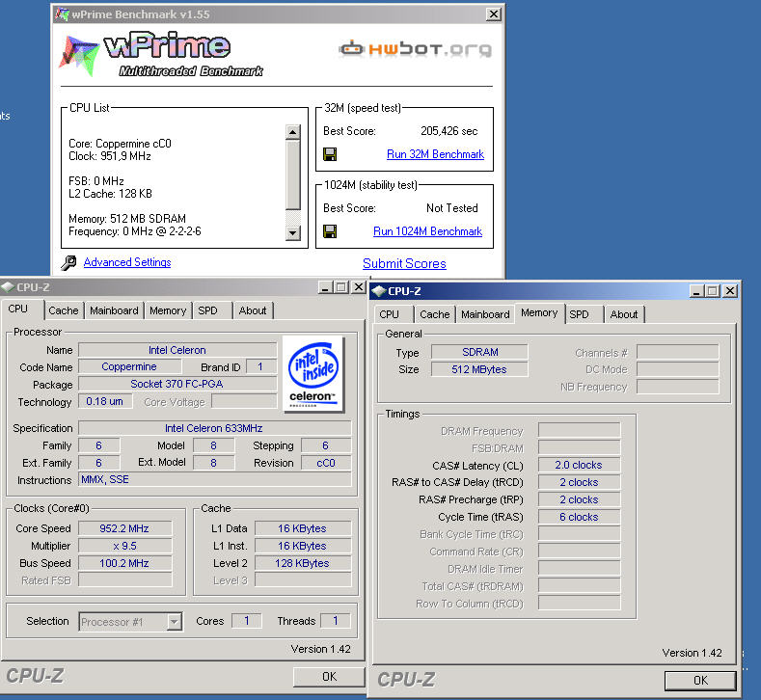Click Core Speed value 952.2 MHz

(x=124, y=528)
